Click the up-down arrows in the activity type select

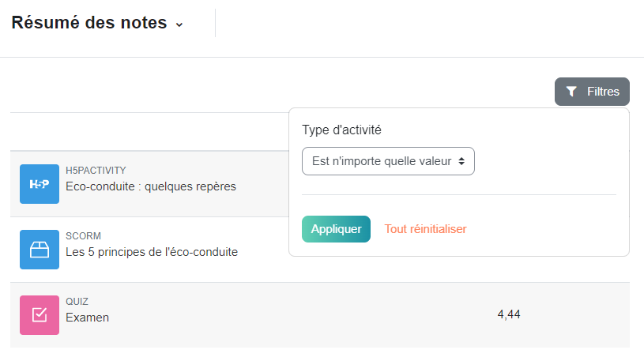[461, 161]
